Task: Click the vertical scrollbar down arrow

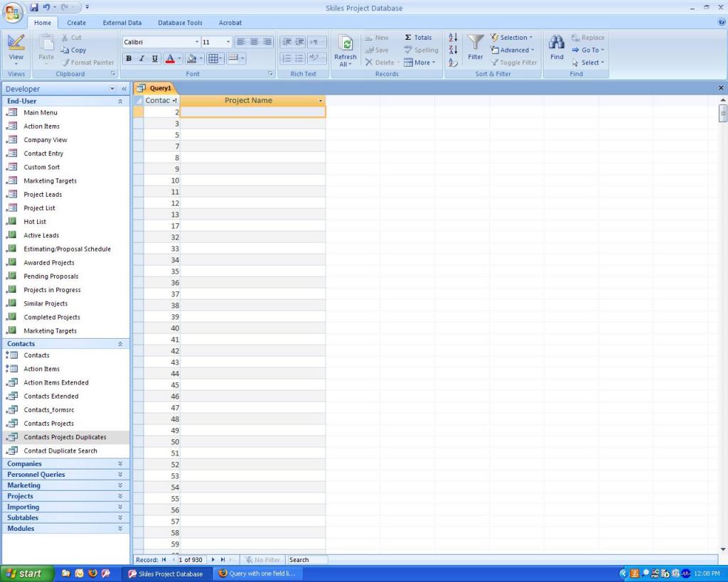Action: 722,549
